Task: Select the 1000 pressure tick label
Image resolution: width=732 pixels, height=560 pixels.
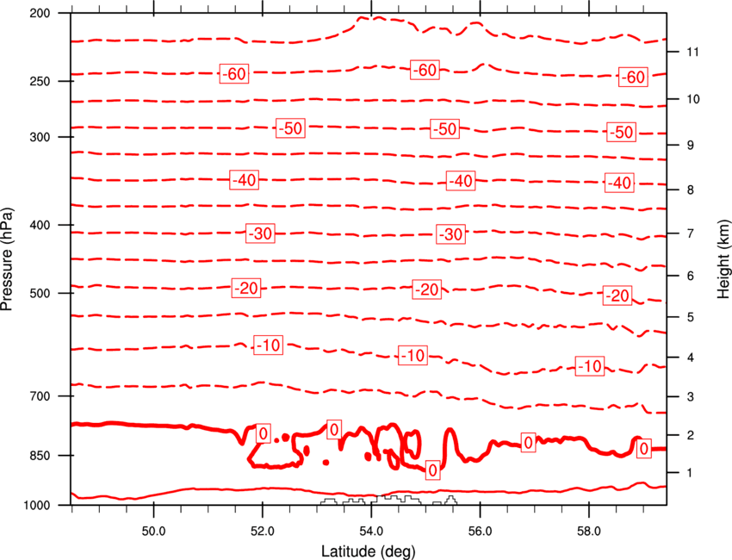Action: [x=36, y=506]
